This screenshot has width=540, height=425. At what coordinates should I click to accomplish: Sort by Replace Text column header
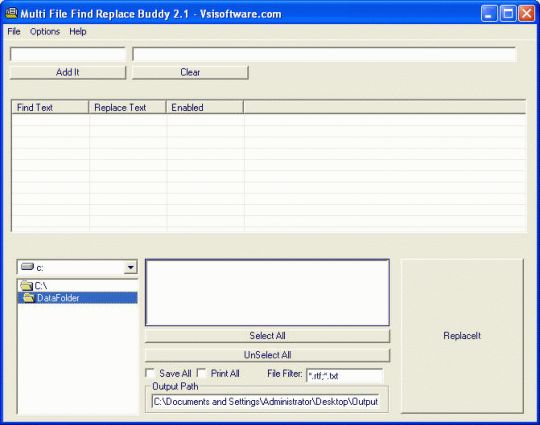point(127,107)
